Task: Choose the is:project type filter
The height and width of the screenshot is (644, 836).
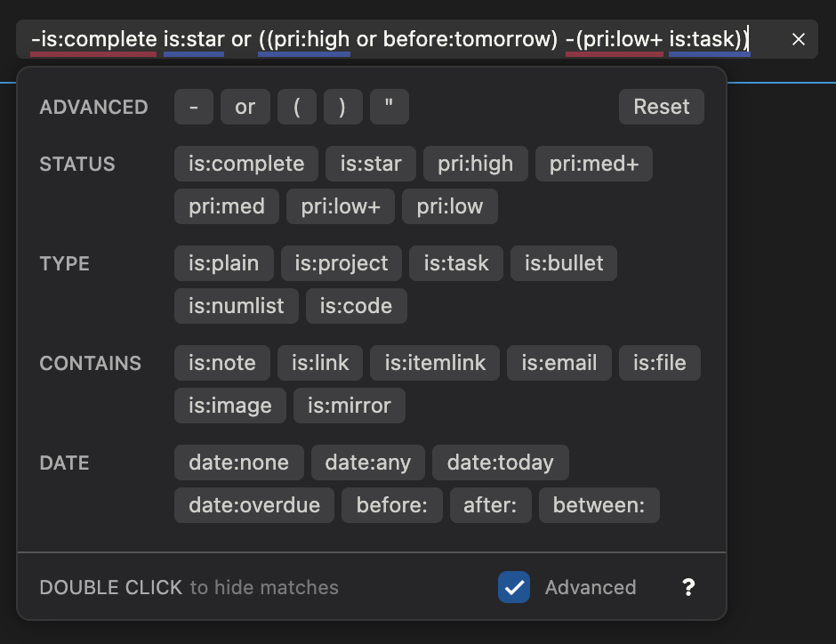Action: coord(342,263)
